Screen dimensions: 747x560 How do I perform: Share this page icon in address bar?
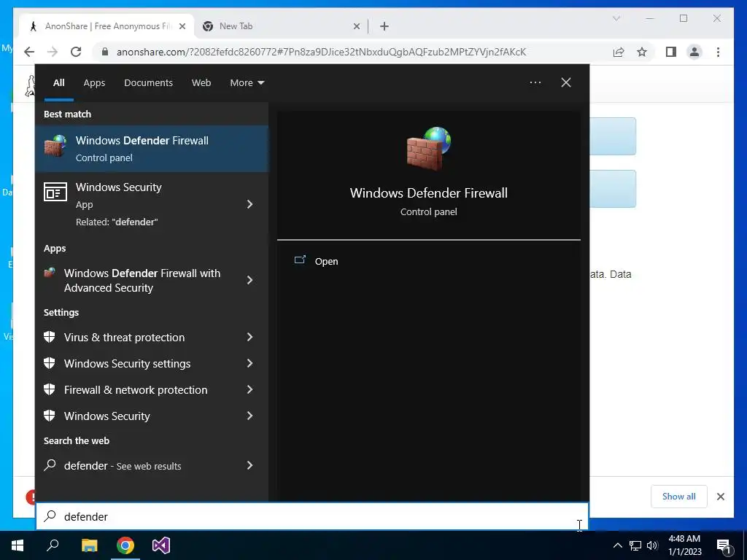tap(619, 52)
